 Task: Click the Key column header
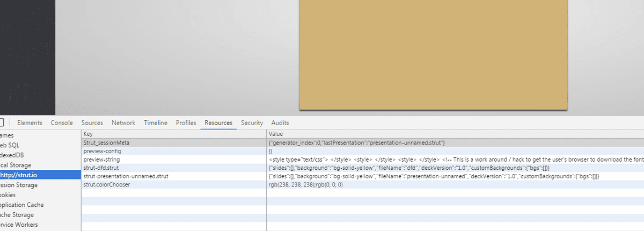[88, 134]
